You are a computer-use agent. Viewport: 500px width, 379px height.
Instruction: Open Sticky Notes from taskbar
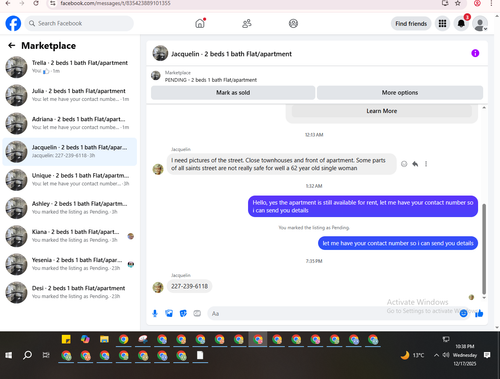(66, 339)
